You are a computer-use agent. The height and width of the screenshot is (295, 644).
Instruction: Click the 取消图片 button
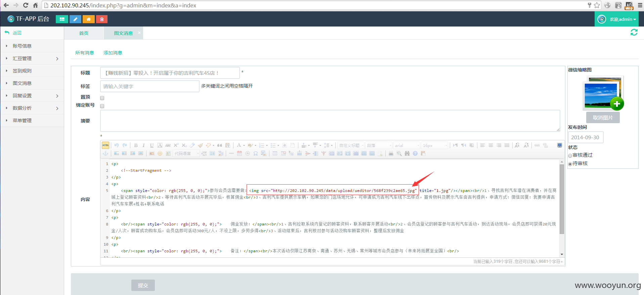click(x=603, y=118)
